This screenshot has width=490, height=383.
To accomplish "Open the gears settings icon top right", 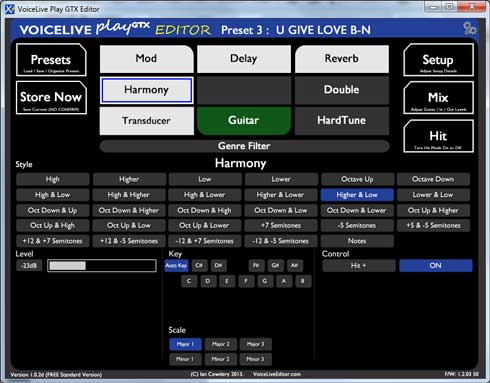I will point(470,29).
